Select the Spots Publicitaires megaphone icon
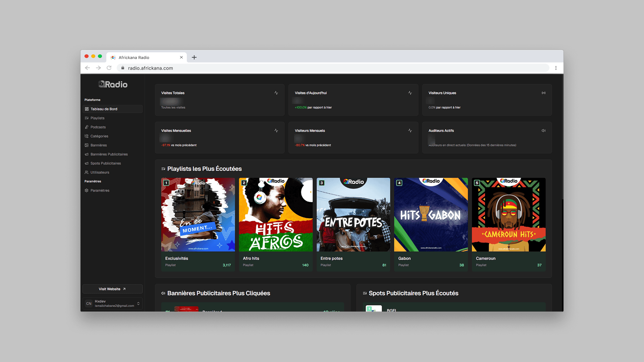Viewport: 644px width, 362px height. pos(87,163)
